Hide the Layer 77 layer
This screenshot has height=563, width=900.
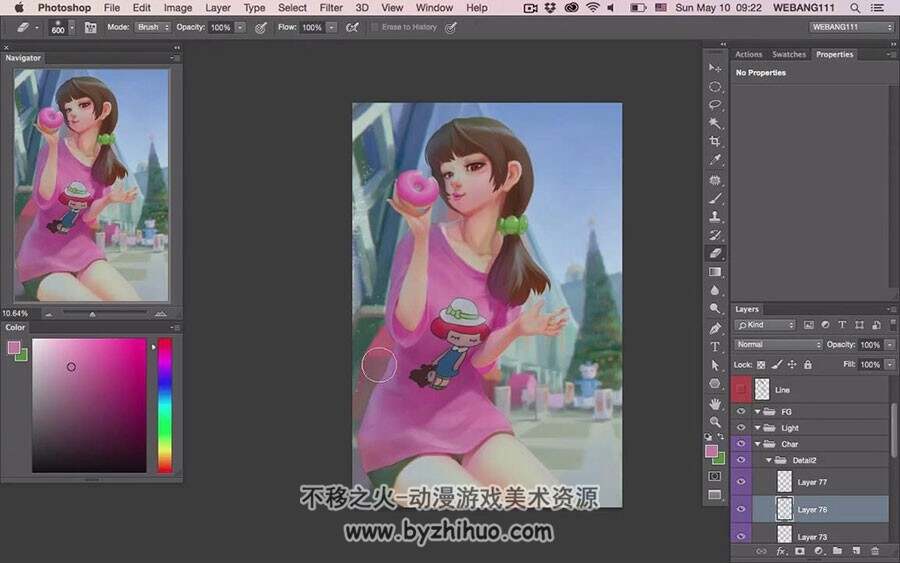click(741, 482)
